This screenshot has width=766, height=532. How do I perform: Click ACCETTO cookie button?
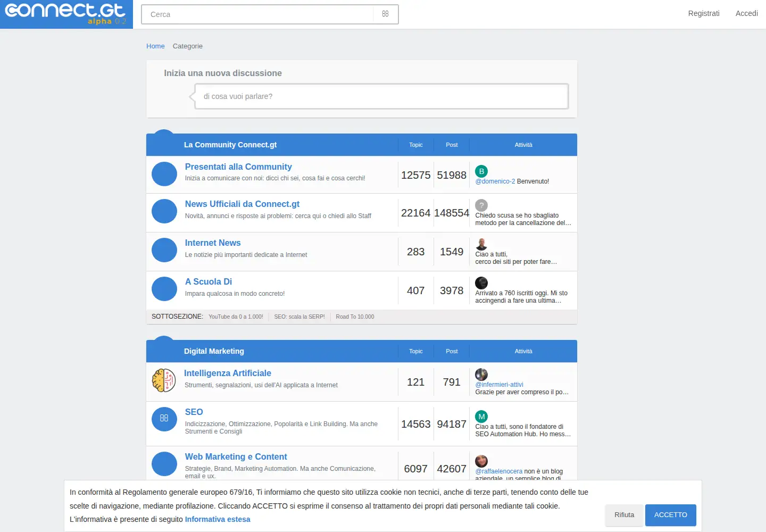coord(671,515)
